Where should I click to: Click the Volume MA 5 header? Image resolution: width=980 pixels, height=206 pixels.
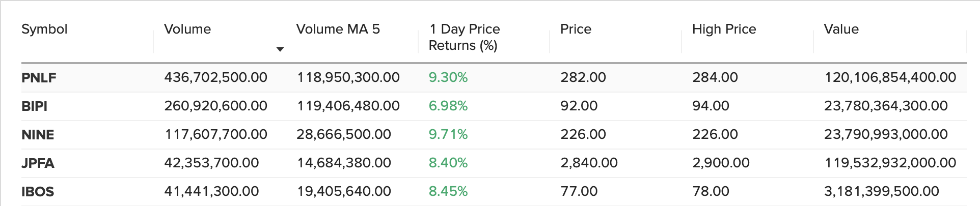(x=338, y=29)
